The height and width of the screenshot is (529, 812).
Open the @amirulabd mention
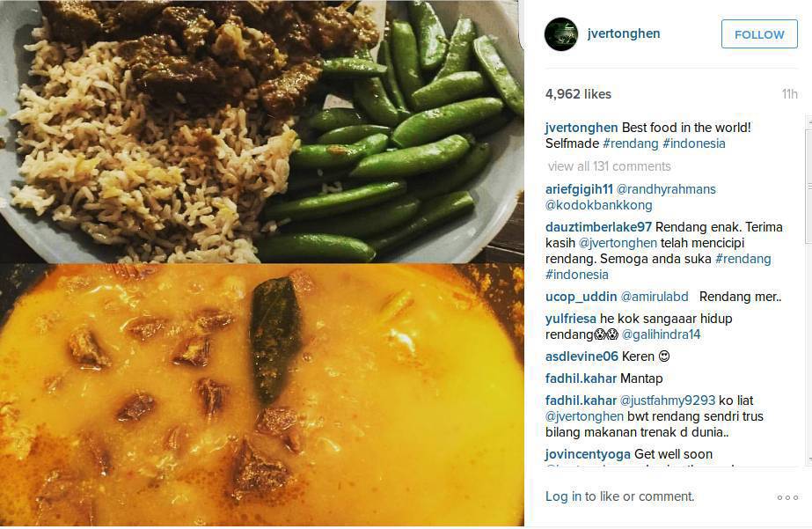pos(655,297)
